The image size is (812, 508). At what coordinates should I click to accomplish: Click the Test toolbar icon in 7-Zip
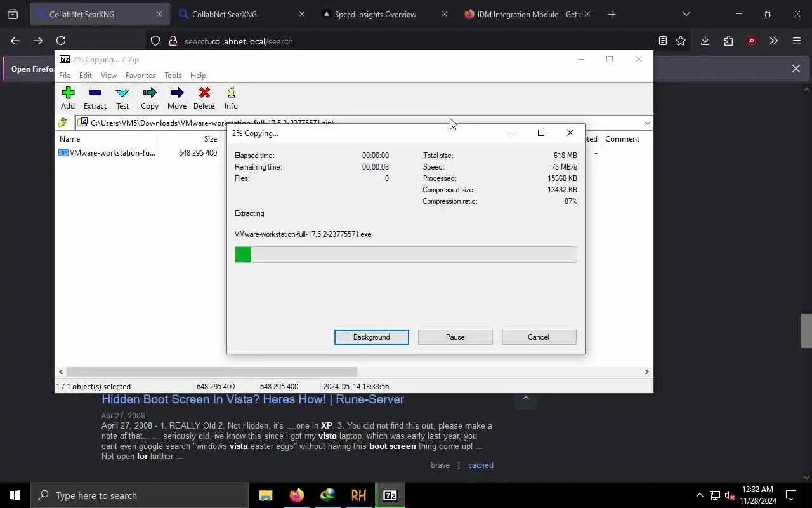tap(122, 98)
